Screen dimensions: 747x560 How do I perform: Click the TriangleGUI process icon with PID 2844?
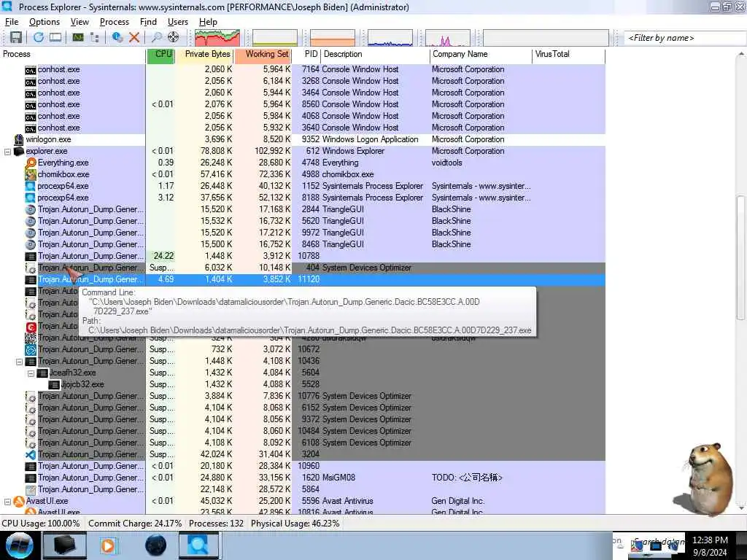[x=31, y=209]
